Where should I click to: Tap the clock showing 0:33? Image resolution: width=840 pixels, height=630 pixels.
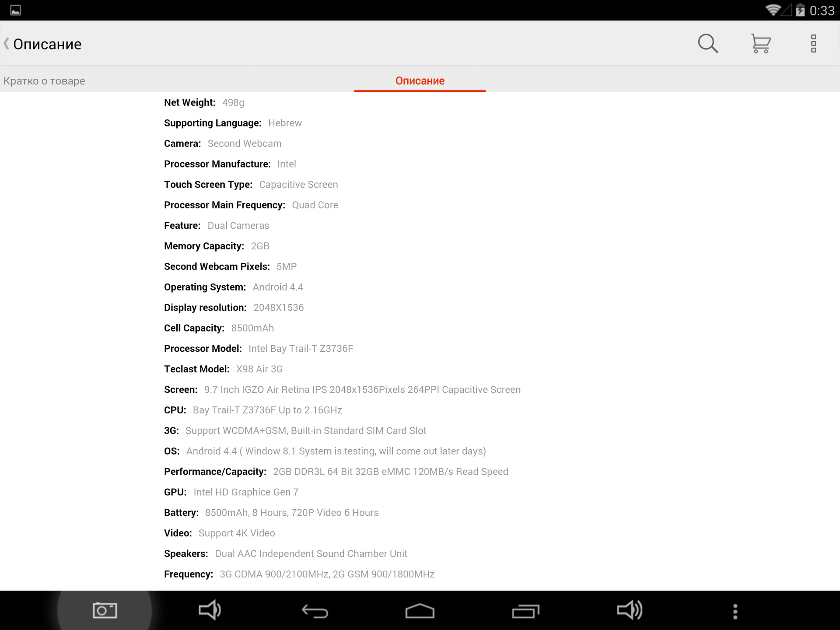click(822, 10)
